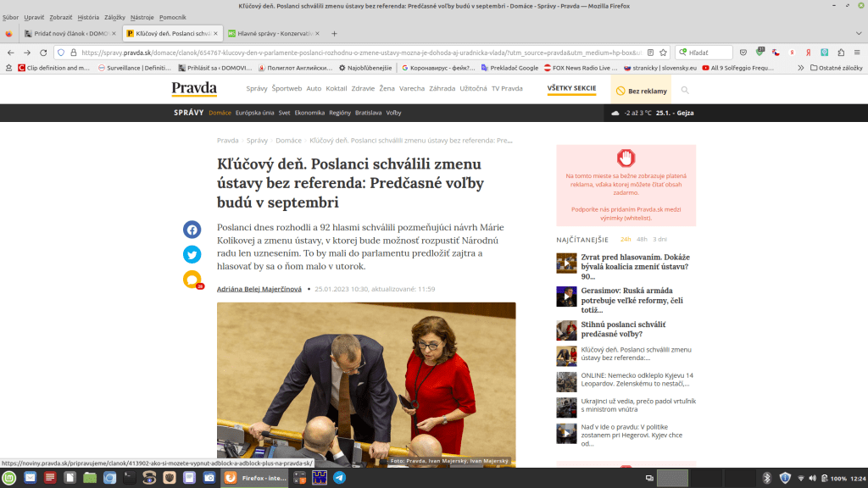
Task: Show most-read from 48h
Action: coord(642,240)
